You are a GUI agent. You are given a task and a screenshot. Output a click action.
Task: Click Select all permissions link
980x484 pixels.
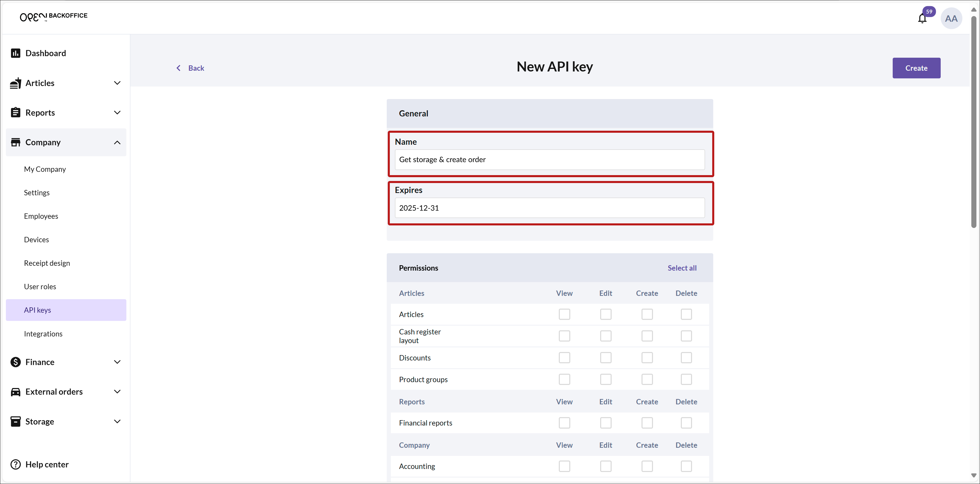[x=682, y=268]
